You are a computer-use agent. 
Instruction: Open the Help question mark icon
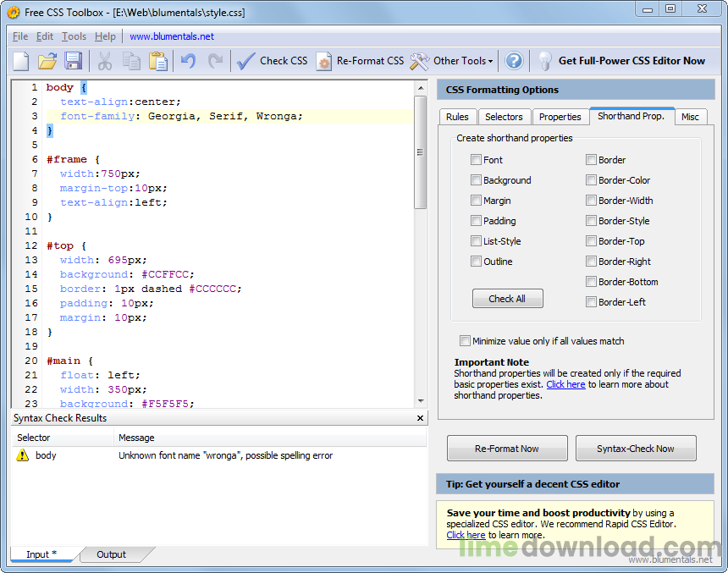pos(514,60)
